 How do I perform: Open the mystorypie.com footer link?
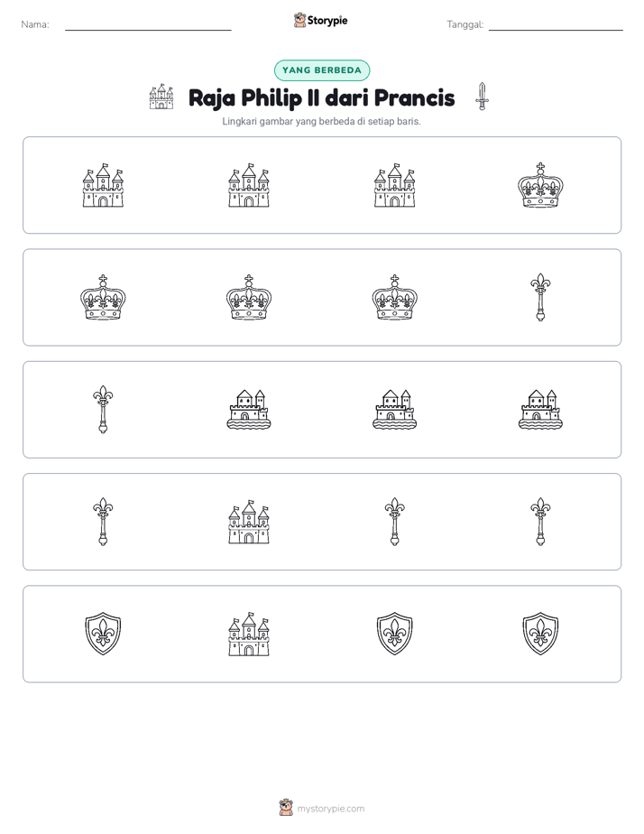pyautogui.click(x=330, y=809)
